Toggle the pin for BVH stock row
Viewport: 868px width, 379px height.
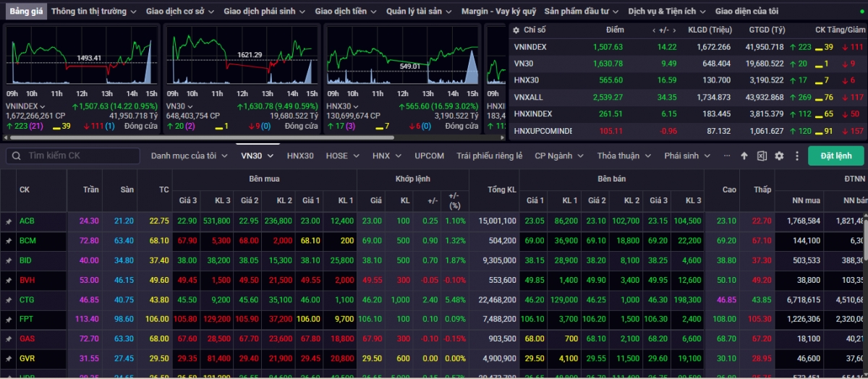pos(9,280)
